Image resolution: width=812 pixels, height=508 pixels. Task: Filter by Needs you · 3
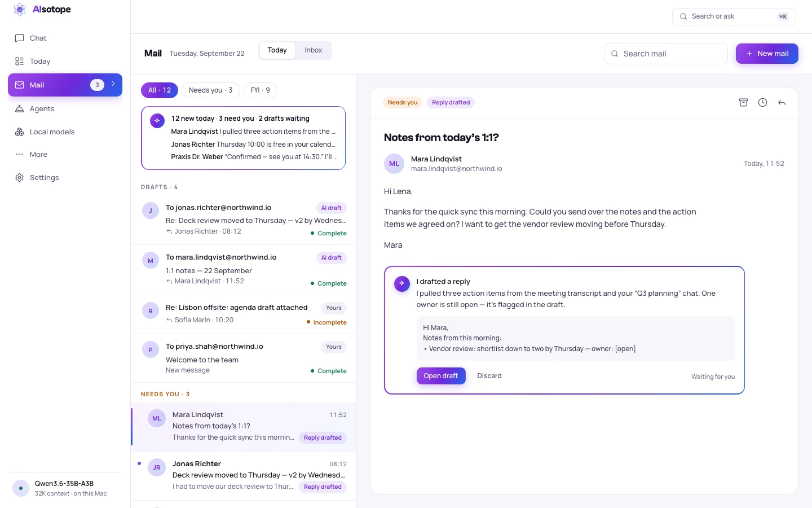(x=211, y=90)
